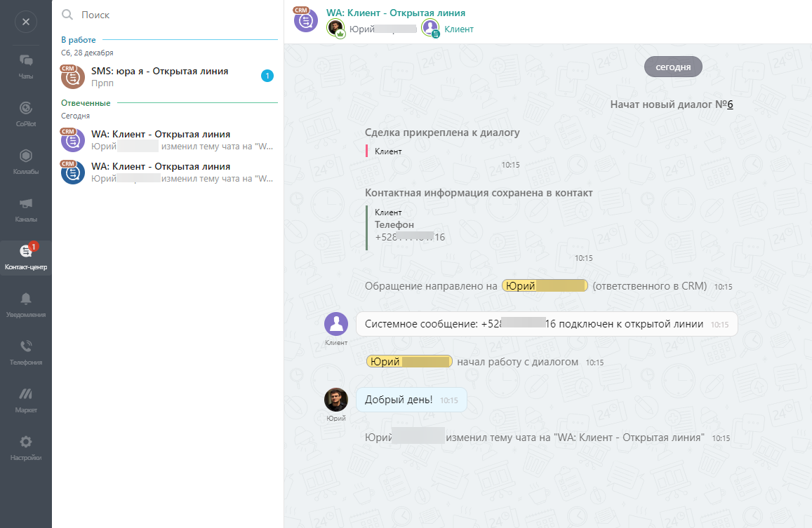
Task: Click purple CRM avatar in chat list
Action: pyautogui.click(x=72, y=140)
